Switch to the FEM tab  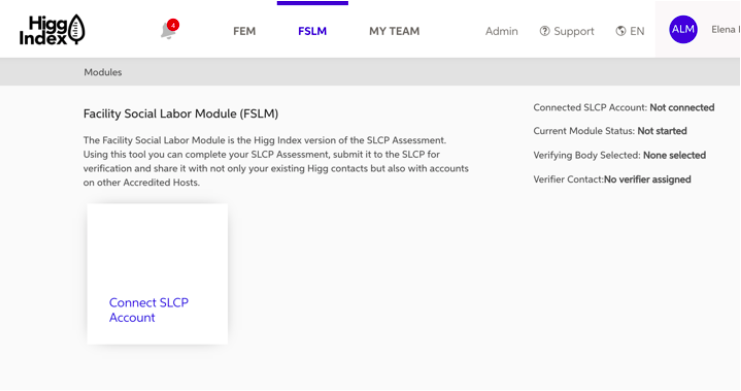[x=244, y=31]
